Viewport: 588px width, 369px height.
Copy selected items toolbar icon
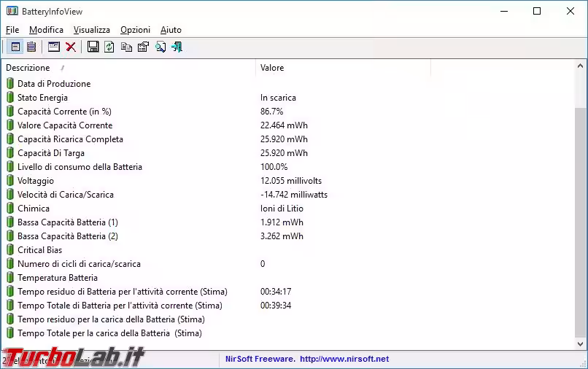tap(126, 47)
